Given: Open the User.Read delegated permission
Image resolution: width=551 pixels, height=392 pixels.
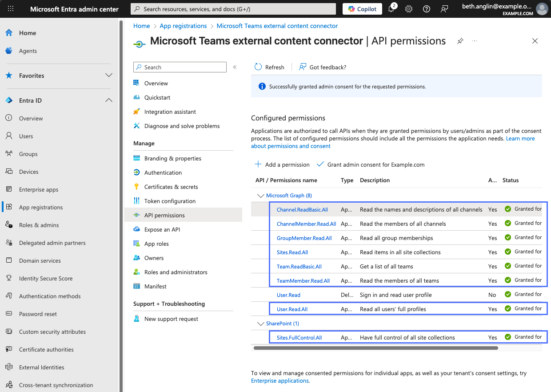Looking at the screenshot, I should [288, 295].
